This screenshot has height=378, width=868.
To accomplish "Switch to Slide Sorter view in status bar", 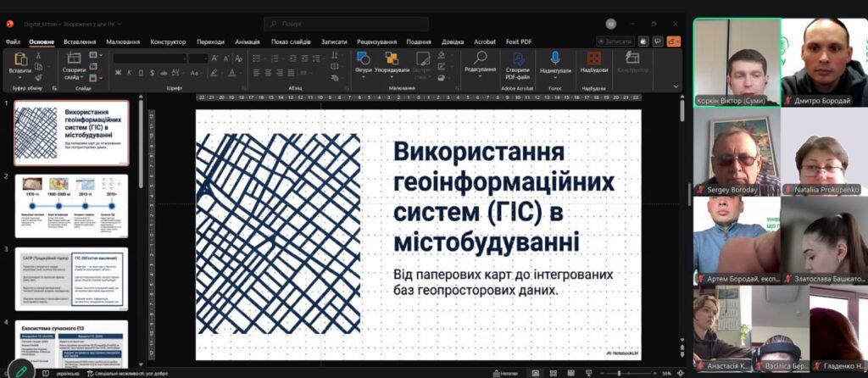I will [554, 373].
